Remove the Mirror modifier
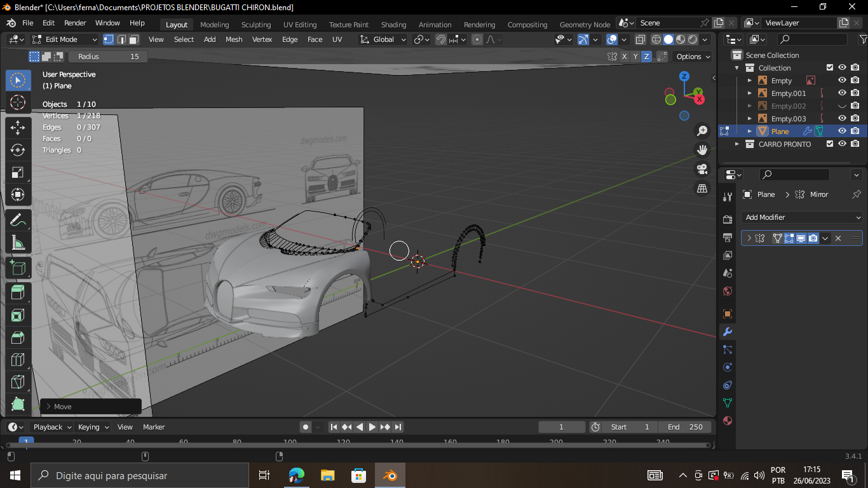Viewport: 868px width, 488px height. click(x=838, y=238)
